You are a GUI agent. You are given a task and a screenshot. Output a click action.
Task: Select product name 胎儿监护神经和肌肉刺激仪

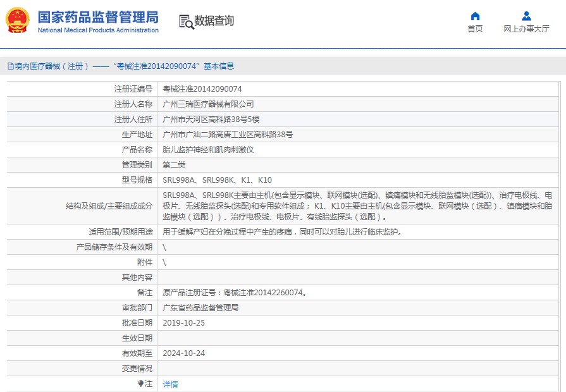208,149
